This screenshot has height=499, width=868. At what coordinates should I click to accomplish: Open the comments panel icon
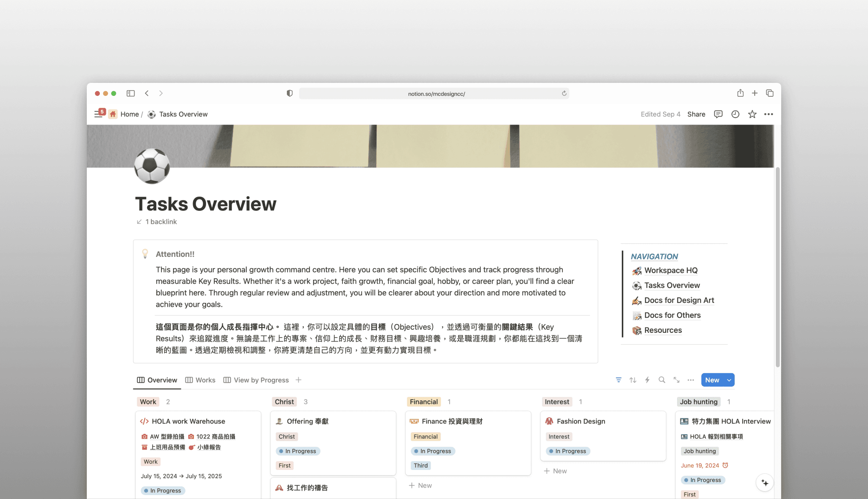[718, 114]
